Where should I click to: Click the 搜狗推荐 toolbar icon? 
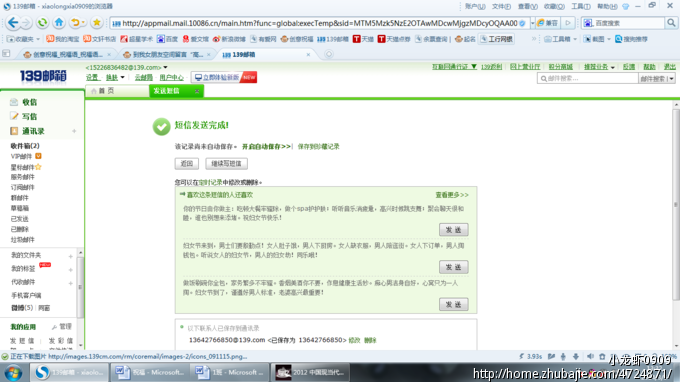coord(631,39)
